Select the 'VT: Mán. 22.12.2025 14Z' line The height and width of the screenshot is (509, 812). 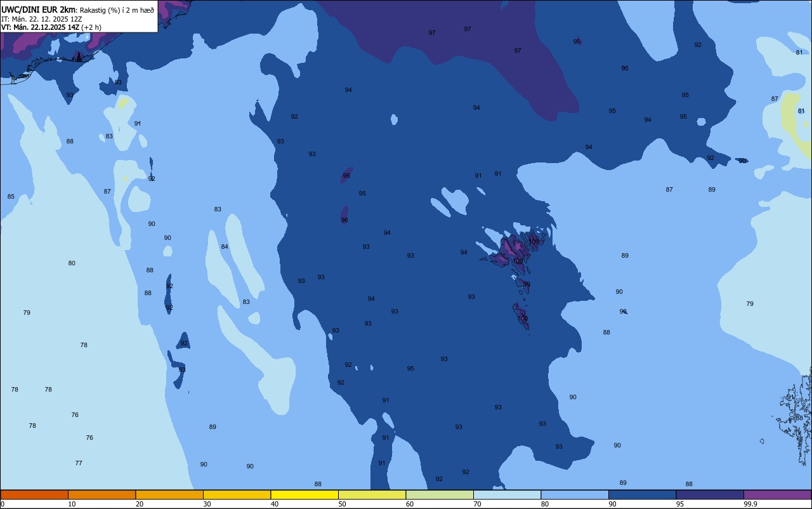click(40, 27)
